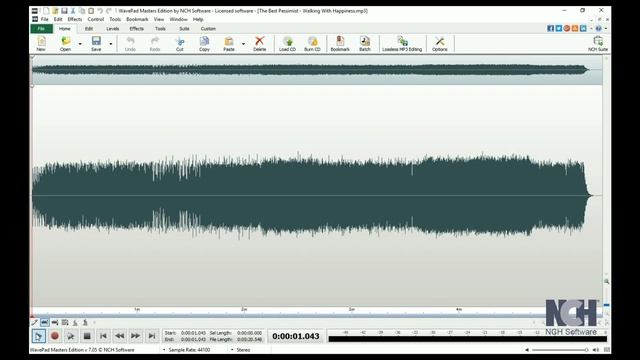The width and height of the screenshot is (640, 360).
Task: Click the zoom magnifier at the waveform's right edge
Action: pyautogui.click(x=607, y=282)
